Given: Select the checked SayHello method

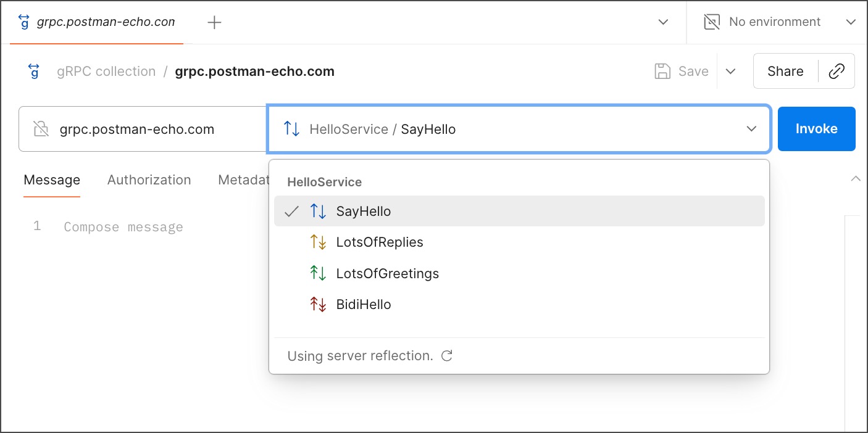Looking at the screenshot, I should (x=364, y=212).
